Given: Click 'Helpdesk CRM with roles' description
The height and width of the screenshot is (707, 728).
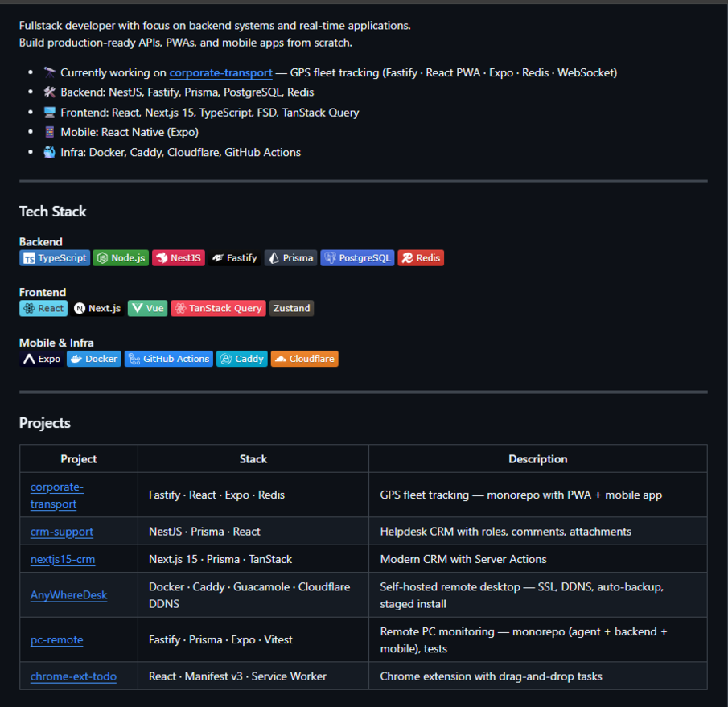Looking at the screenshot, I should (x=537, y=532).
